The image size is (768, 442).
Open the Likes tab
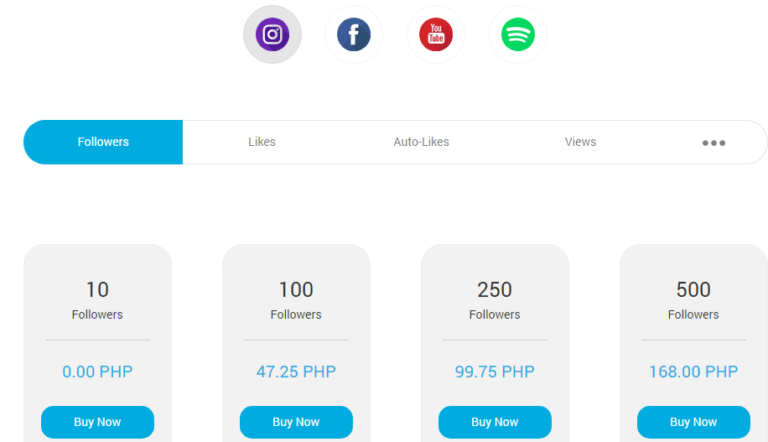tap(262, 142)
